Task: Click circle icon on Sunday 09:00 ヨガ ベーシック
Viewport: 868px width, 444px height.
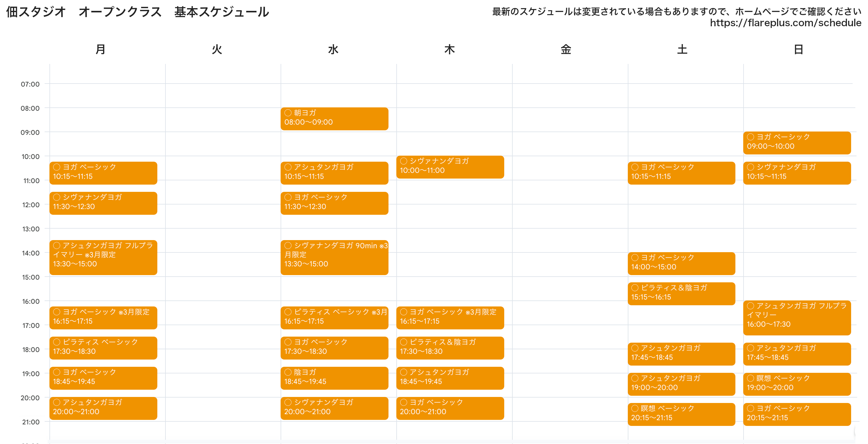Action: pos(750,137)
